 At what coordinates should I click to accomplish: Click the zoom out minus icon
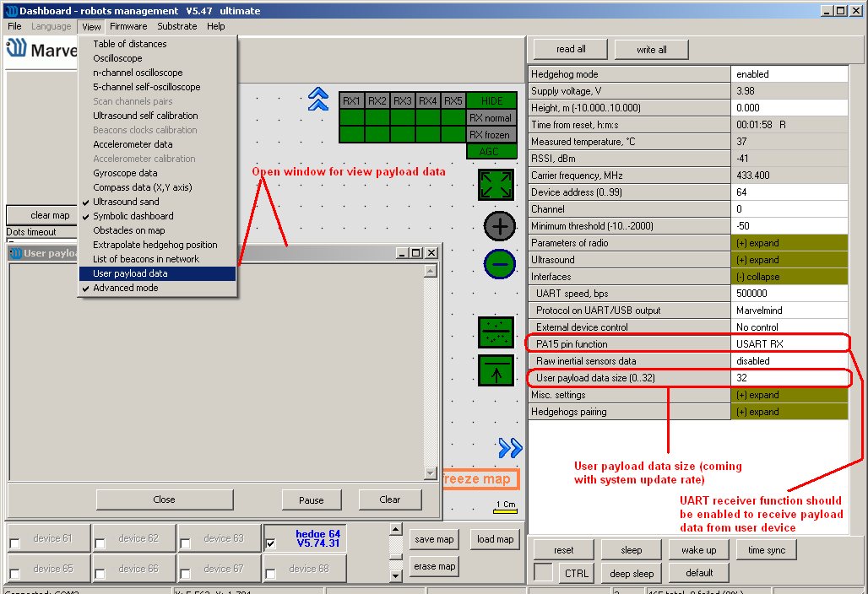(x=500, y=264)
